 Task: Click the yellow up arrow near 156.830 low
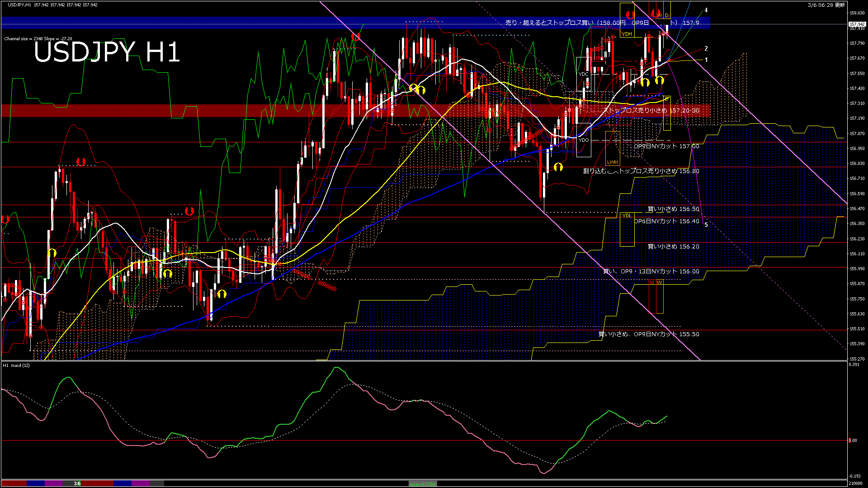pos(558,167)
